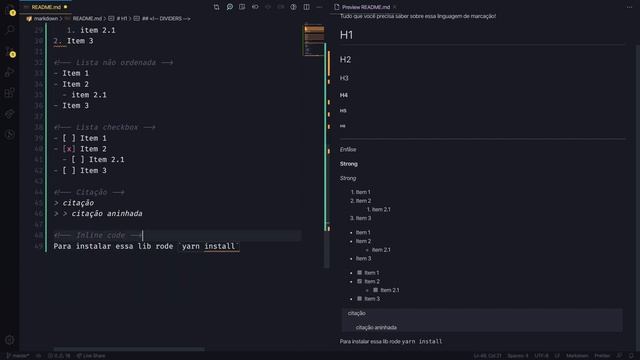640x360 pixels.
Task: Click the 'citação aninhada' text on line 46
Action: pyautogui.click(x=107, y=213)
